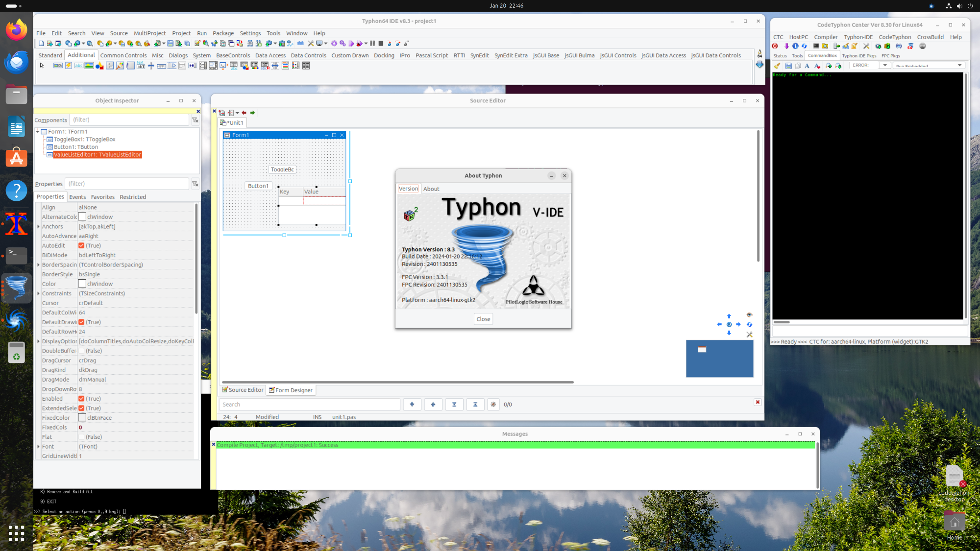Image resolution: width=980 pixels, height=551 pixels.
Task: Click the purple down arrow in CodeTyphon Center
Action: (x=786, y=46)
